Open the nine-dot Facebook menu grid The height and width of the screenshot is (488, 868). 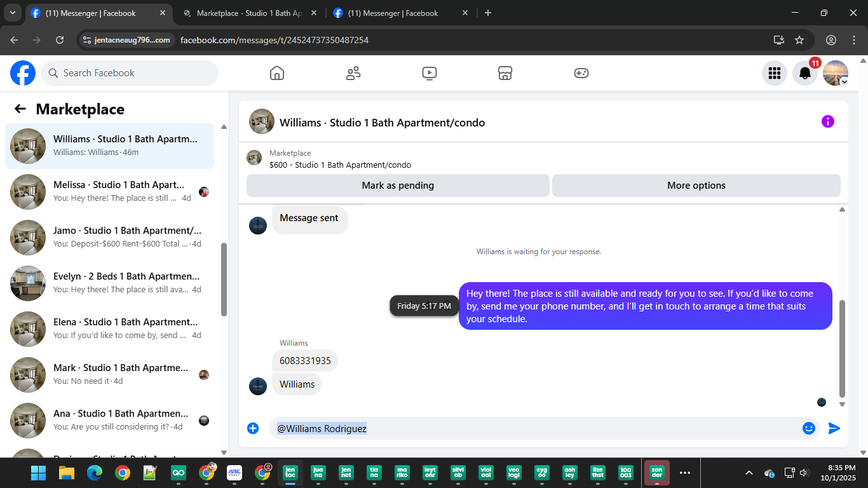774,73
